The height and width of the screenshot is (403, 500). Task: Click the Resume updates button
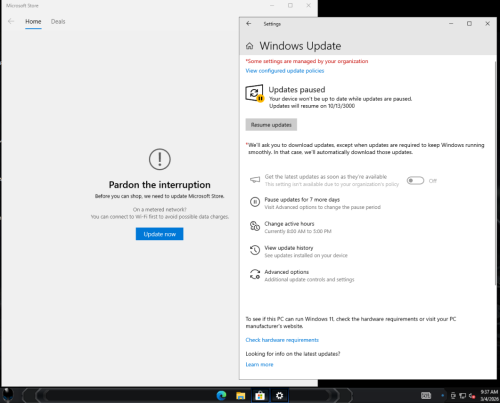[271, 125]
